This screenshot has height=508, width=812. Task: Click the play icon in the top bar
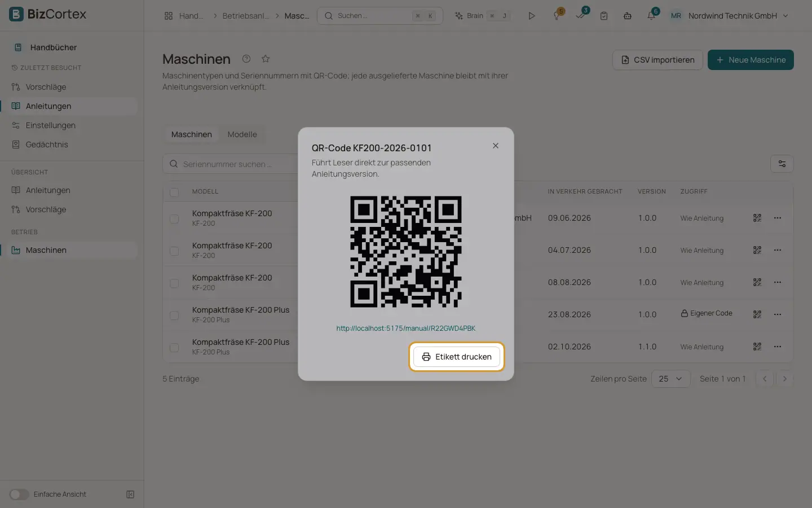coord(531,16)
